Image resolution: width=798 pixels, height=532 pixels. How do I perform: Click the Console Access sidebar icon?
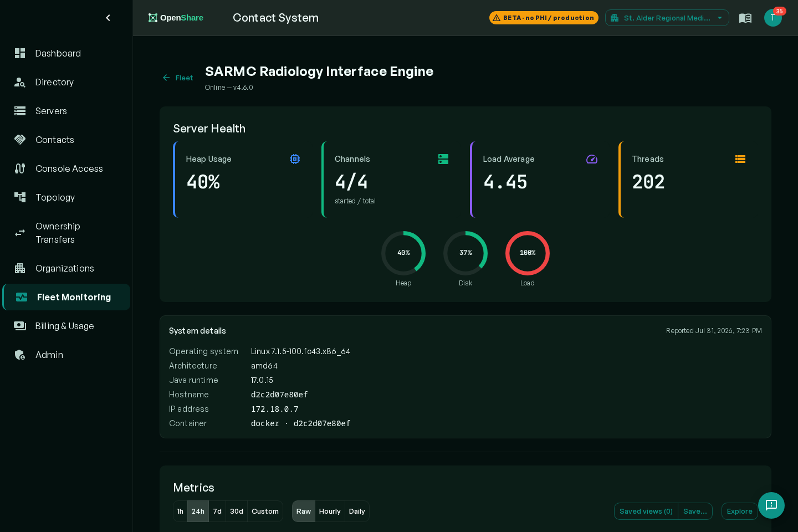point(20,168)
